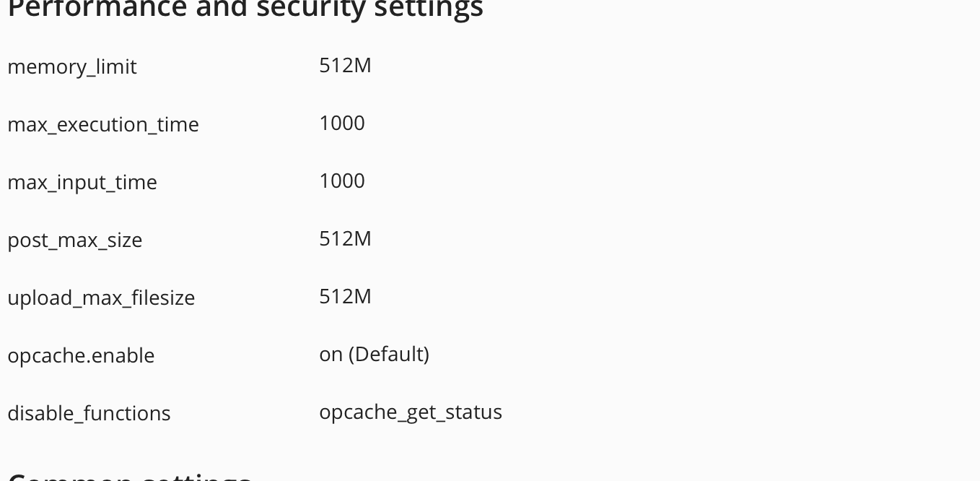Click the disable_functions label
The image size is (980, 481).
pyautogui.click(x=89, y=413)
